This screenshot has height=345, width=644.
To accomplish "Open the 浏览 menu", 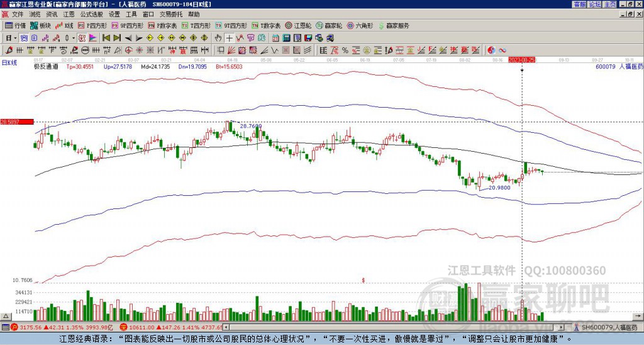I will pyautogui.click(x=35, y=14).
